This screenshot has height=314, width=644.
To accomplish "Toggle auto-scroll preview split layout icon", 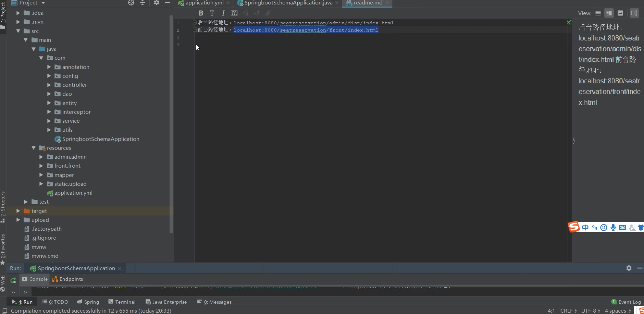I will 634,13.
